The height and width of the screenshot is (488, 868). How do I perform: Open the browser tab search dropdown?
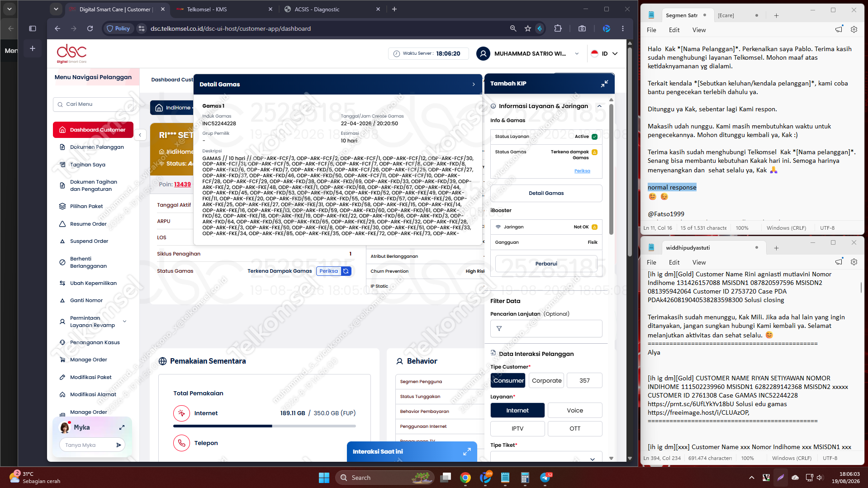click(x=56, y=9)
